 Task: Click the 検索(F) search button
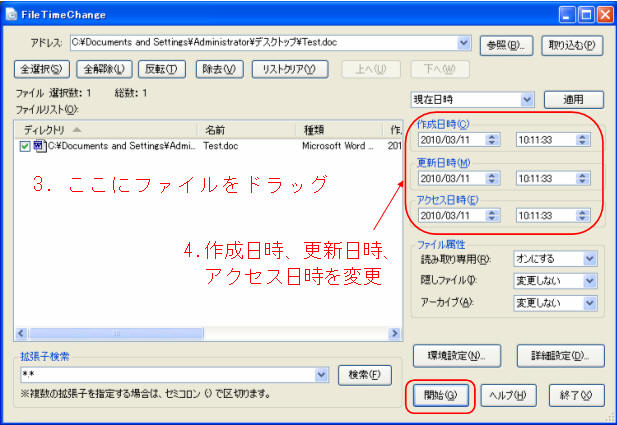tap(365, 375)
